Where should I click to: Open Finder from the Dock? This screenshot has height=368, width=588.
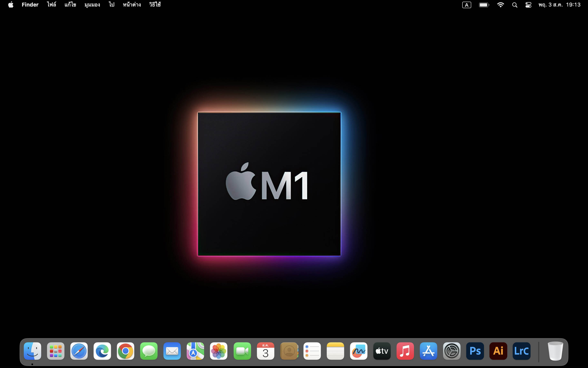click(32, 351)
